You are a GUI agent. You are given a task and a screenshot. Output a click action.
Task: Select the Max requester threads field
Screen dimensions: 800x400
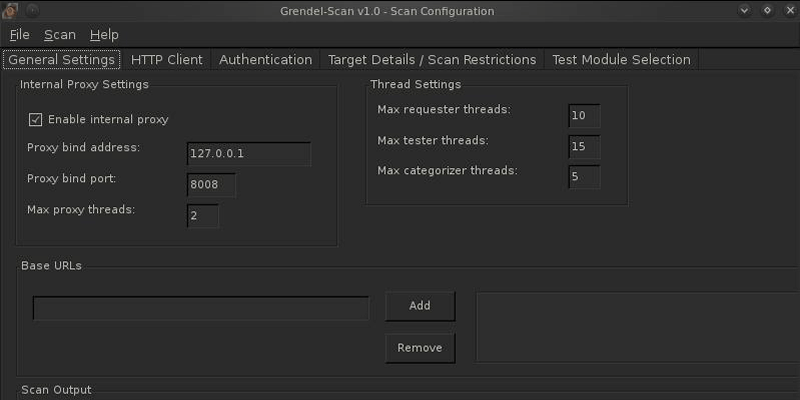584,116
